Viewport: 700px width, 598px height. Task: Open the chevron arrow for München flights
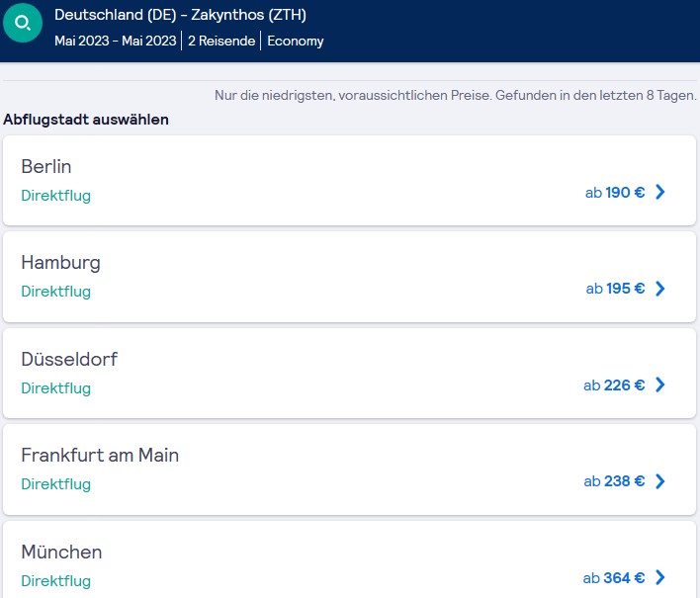pos(659,577)
